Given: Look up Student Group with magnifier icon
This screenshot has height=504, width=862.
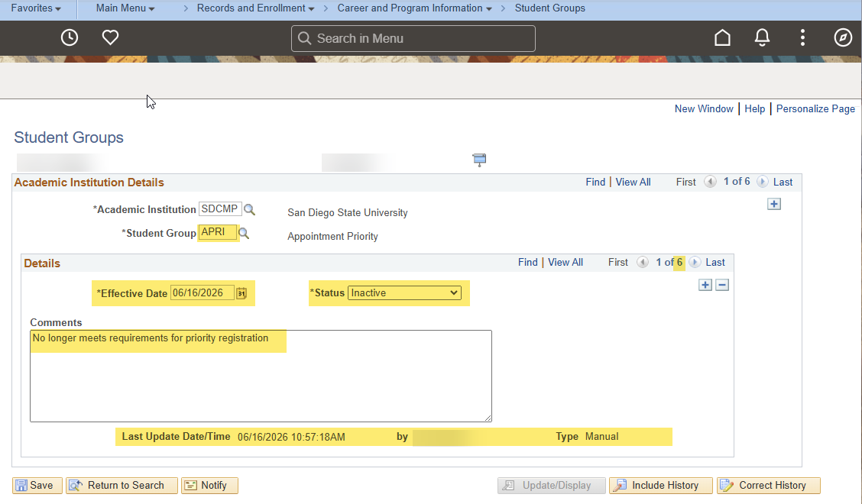Looking at the screenshot, I should (244, 233).
